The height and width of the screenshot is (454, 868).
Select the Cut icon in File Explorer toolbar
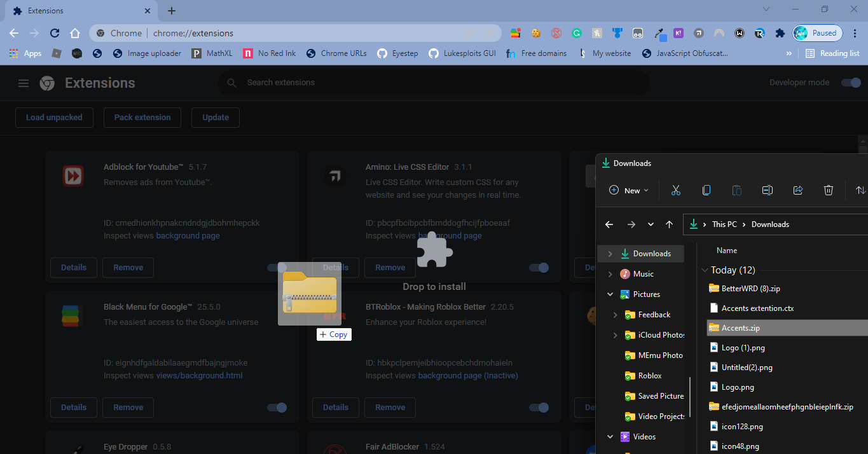tap(676, 190)
